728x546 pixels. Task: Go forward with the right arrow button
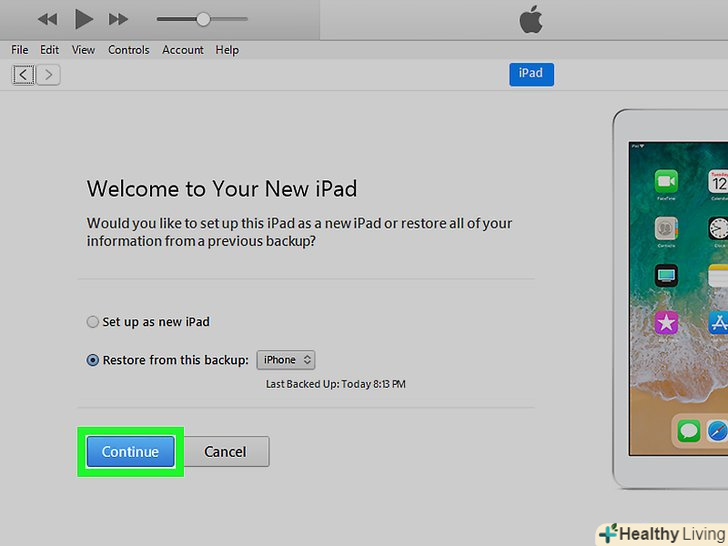tap(48, 75)
